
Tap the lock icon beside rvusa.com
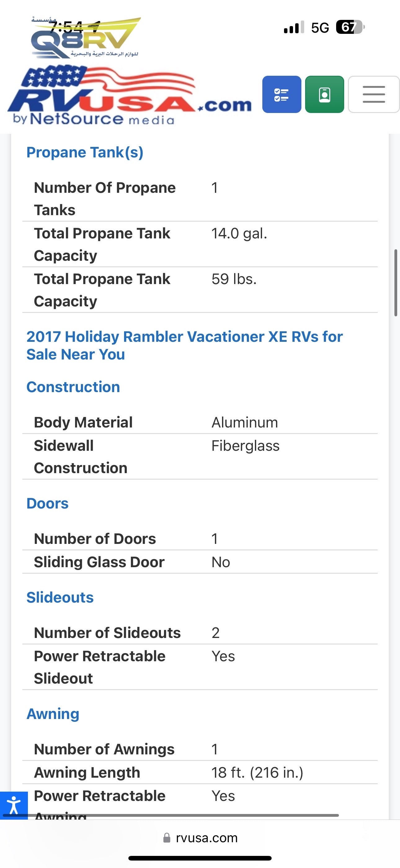pyautogui.click(x=167, y=838)
